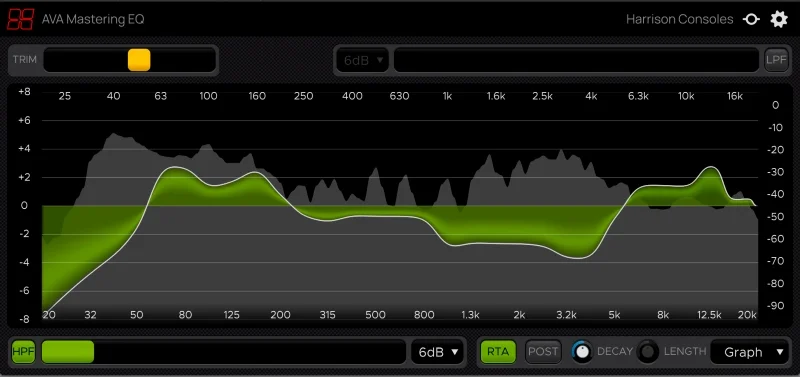Click the LENGTH label
Screen dimensions: 800x377
pos(685,351)
